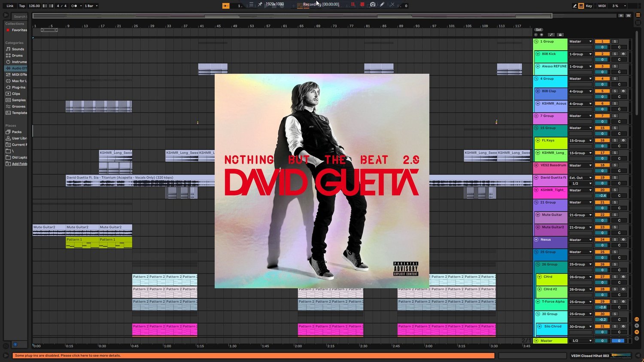Click the KSHMR_Tight track volume -2.4
The image size is (644, 362).
coord(602,195)
